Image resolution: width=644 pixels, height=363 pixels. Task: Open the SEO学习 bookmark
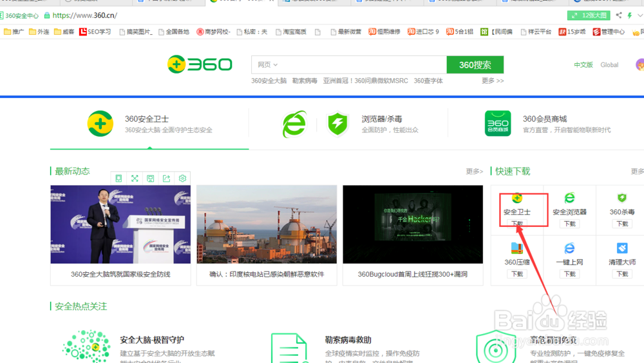[x=95, y=32]
